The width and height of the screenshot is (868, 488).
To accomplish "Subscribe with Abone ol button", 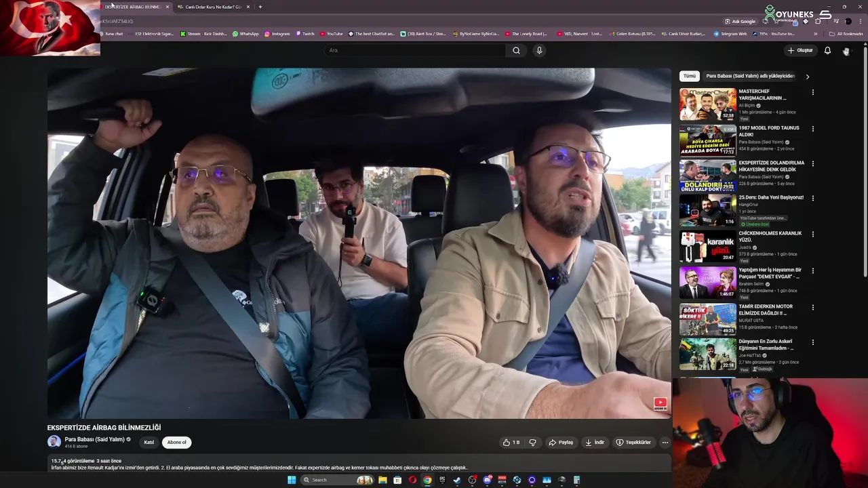I will [x=176, y=443].
